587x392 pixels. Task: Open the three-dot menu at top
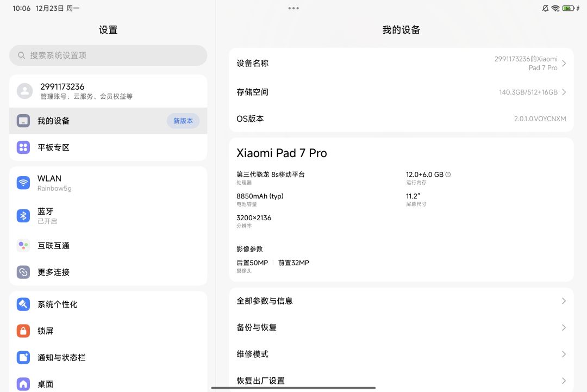[x=293, y=8]
